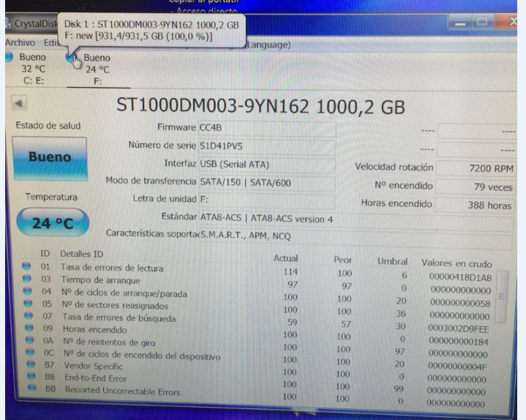Screen dimensions: 526x420
Task: Select row Tasa de errores de búsqueda
Action: click(258, 321)
